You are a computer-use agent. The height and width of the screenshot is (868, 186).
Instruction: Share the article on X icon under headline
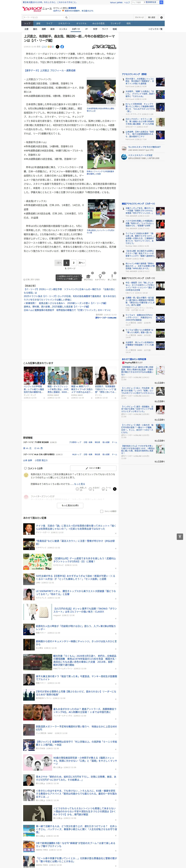[x=57, y=47]
